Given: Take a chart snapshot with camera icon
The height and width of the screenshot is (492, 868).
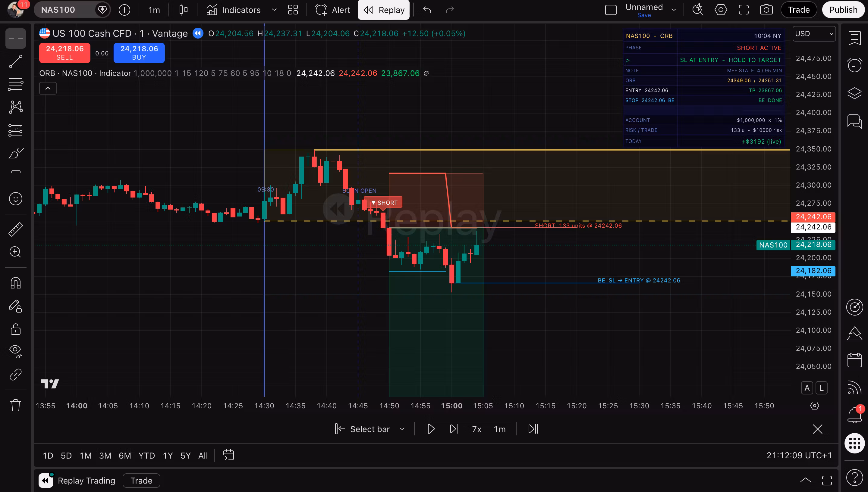Looking at the screenshot, I should tap(766, 10).
